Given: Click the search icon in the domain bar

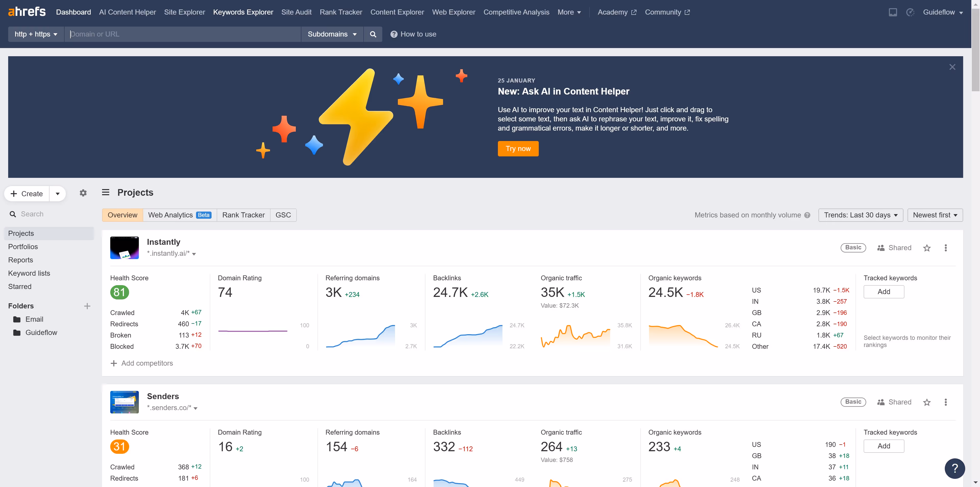Looking at the screenshot, I should point(373,34).
